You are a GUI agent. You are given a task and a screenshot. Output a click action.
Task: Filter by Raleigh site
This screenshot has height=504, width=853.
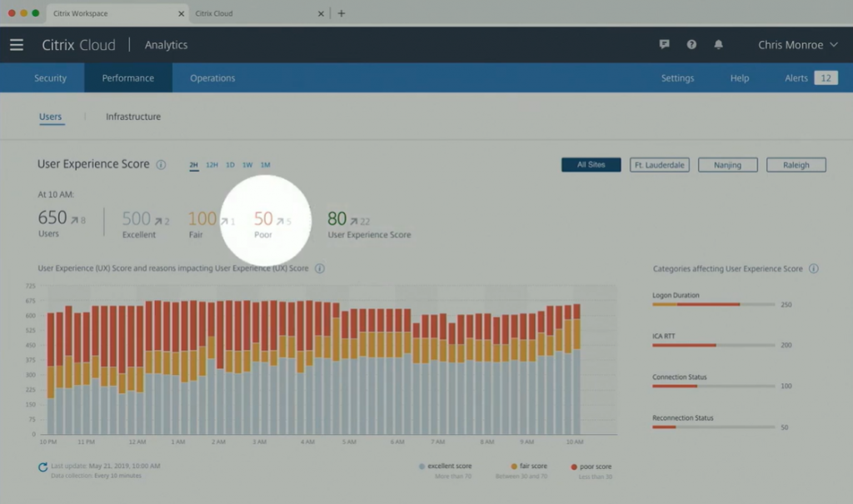(x=796, y=165)
